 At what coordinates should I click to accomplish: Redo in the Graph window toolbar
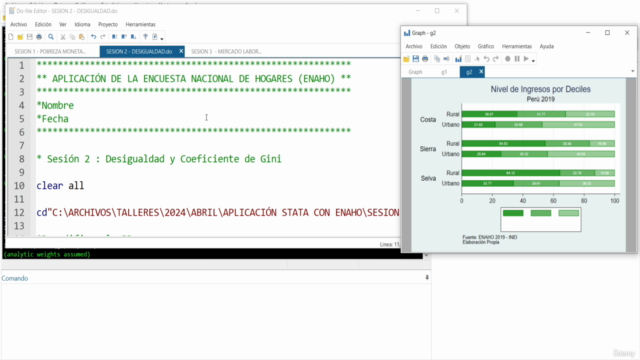[496, 59]
